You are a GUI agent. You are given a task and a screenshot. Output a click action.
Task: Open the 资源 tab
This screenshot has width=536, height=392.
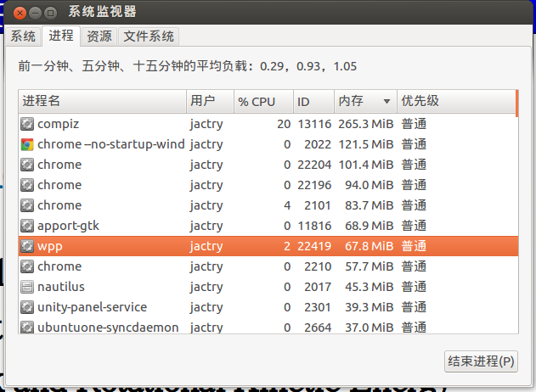[99, 36]
